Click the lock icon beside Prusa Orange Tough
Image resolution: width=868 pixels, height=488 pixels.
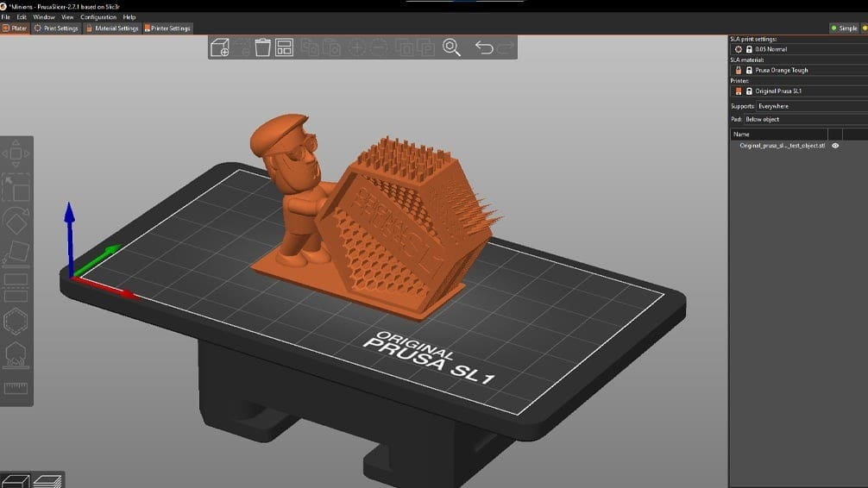pos(749,70)
